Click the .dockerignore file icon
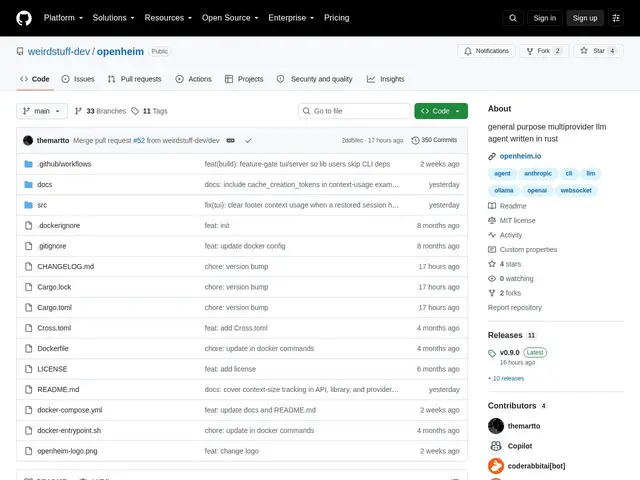Image resolution: width=640 pixels, height=480 pixels. tap(28, 225)
